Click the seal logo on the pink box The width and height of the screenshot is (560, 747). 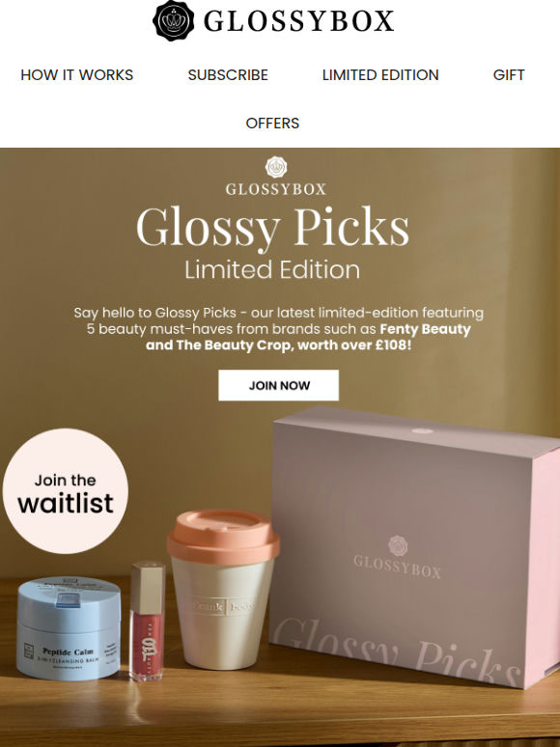coord(398,546)
